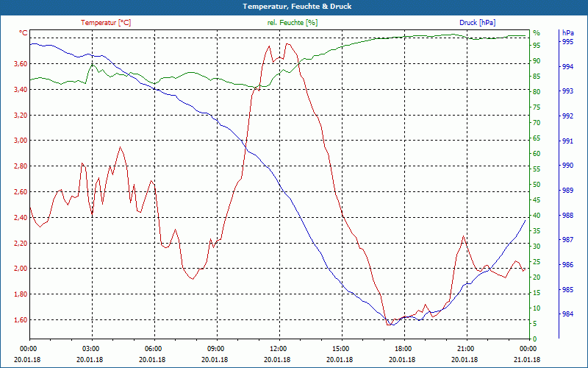Select the green 45 humidity axis tick
This screenshot has width=588, height=368.
[537, 200]
